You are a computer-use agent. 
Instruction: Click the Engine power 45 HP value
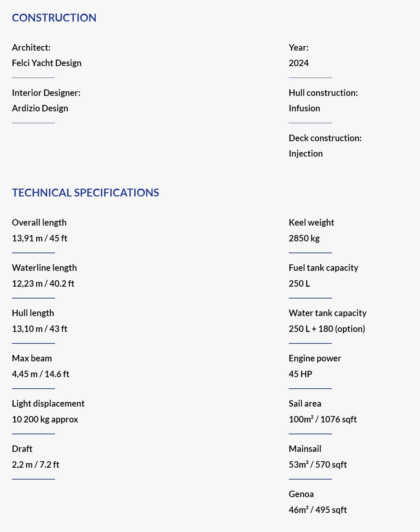click(300, 374)
